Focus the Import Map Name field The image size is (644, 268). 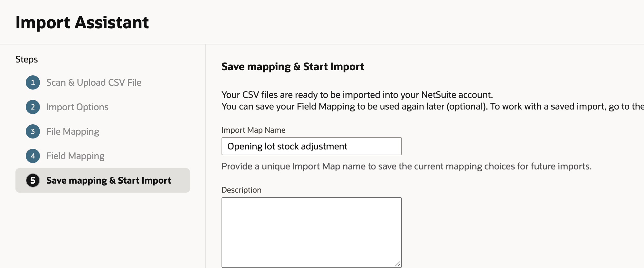point(312,146)
